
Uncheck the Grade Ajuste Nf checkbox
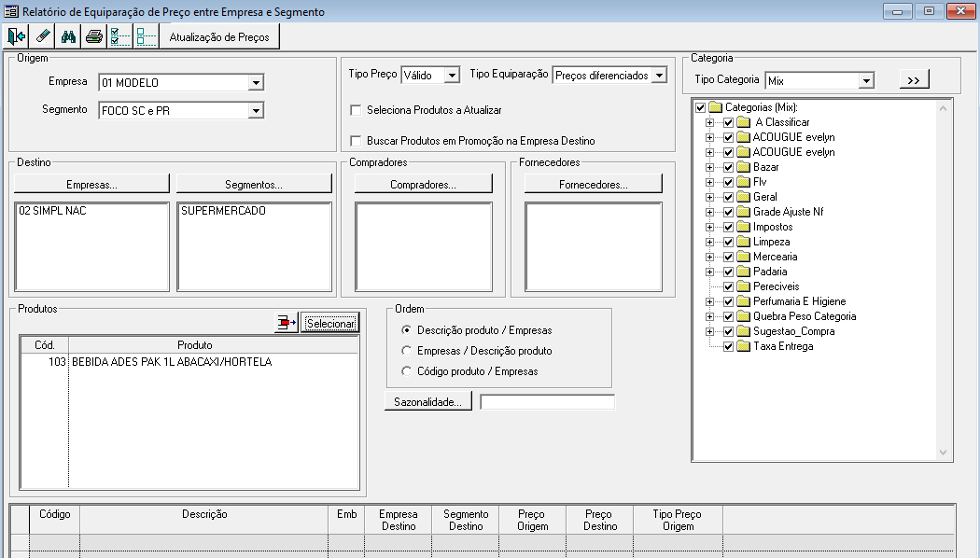728,212
